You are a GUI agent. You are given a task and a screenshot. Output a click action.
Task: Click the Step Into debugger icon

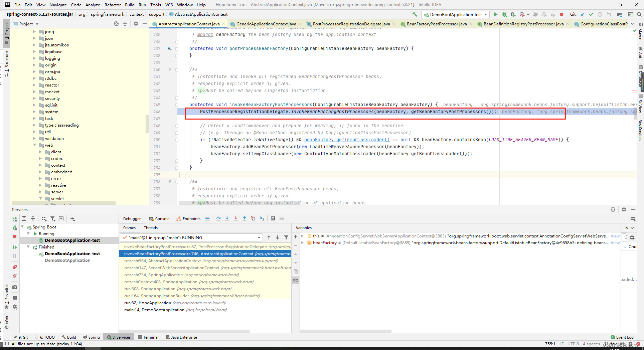227,218
